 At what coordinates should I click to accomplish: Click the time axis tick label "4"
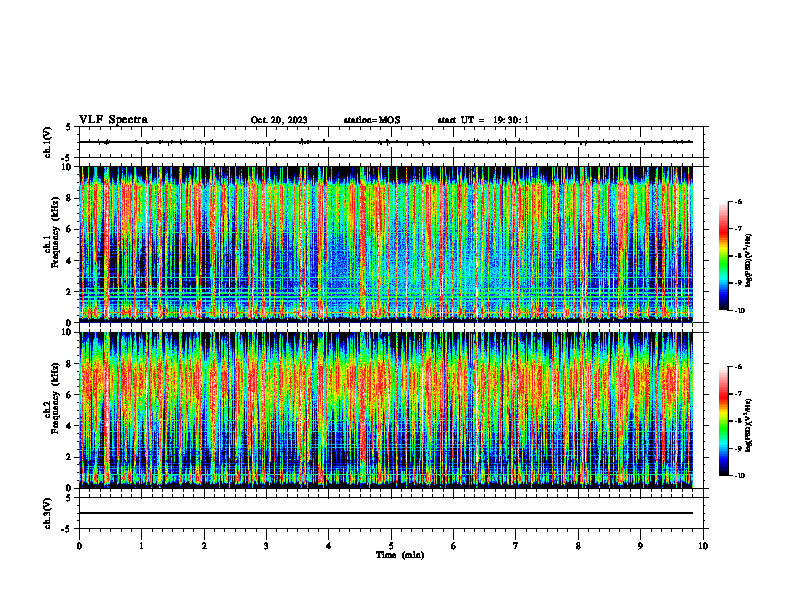329,546
